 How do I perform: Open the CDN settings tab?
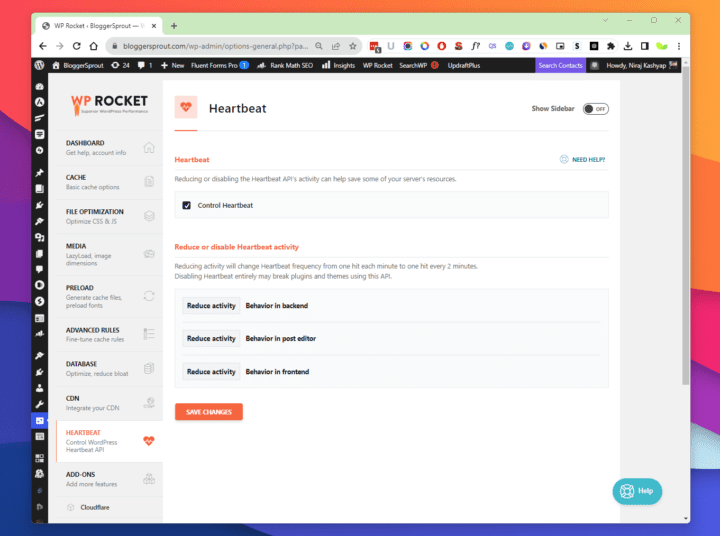110,403
